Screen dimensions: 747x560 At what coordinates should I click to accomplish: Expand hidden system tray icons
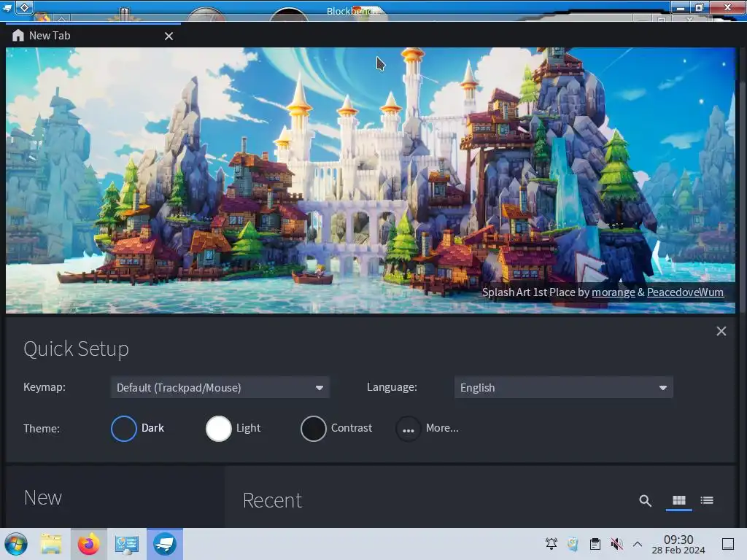pos(638,544)
